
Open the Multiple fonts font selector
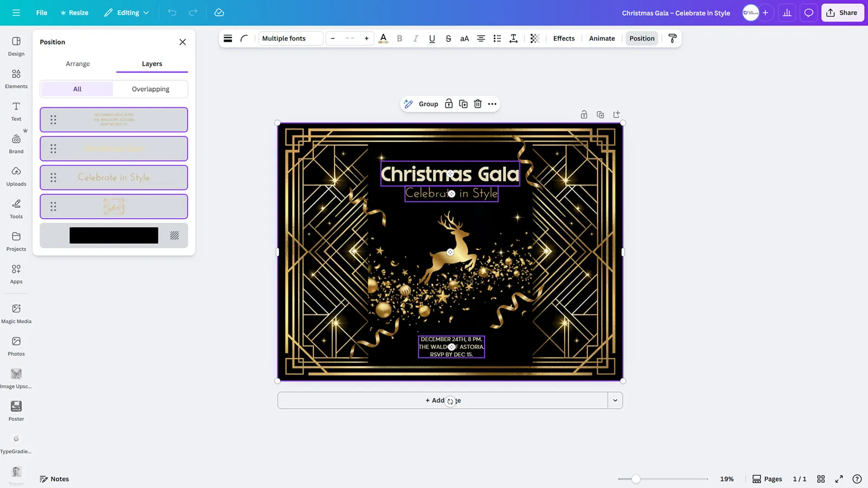[290, 38]
